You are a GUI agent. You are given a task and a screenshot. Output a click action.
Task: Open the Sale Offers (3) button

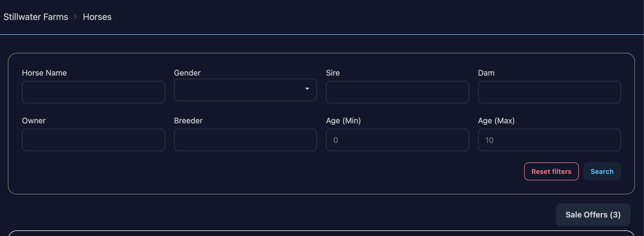coord(593,215)
